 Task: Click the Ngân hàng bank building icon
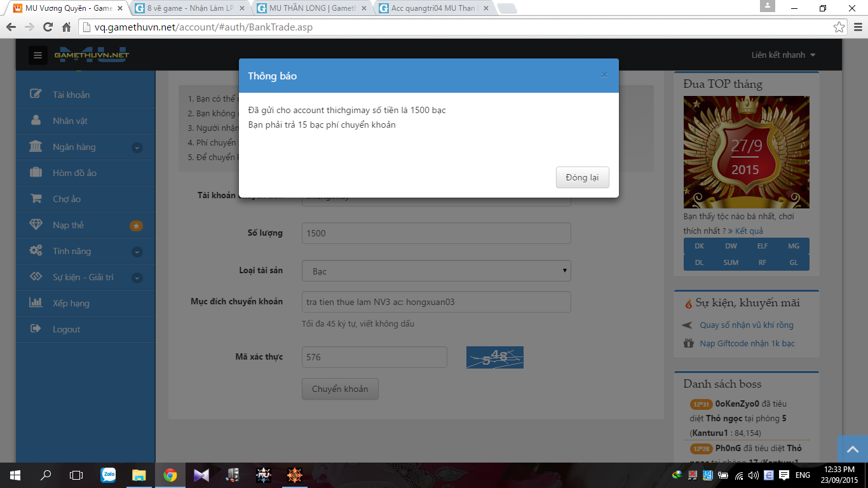coord(36,146)
